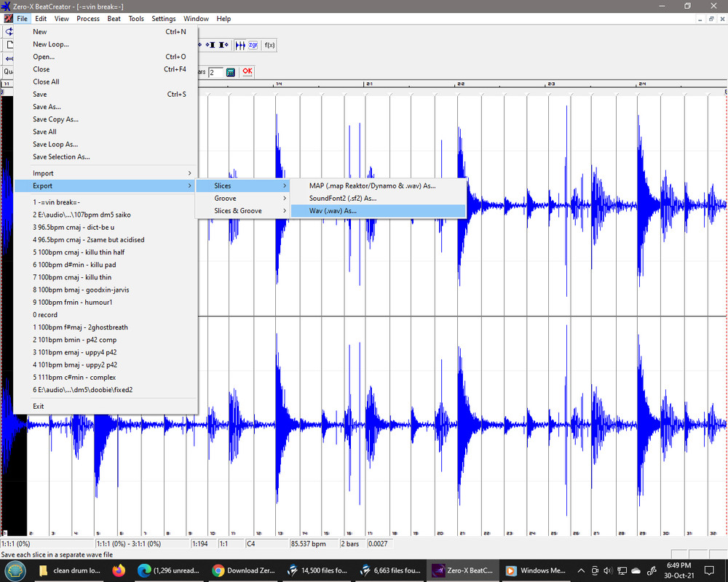Click the marker-right-of-bar toolbar icon
This screenshot has width=728, height=582.
coord(223,45)
